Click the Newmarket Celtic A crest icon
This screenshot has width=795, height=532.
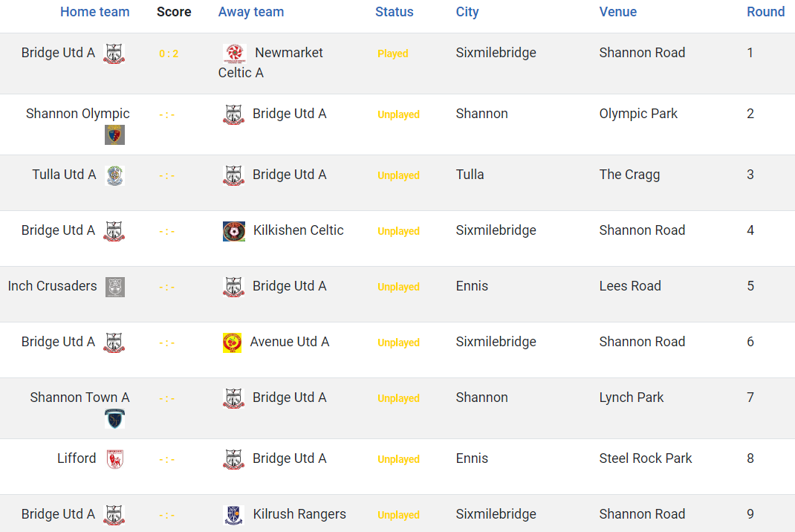click(x=234, y=53)
